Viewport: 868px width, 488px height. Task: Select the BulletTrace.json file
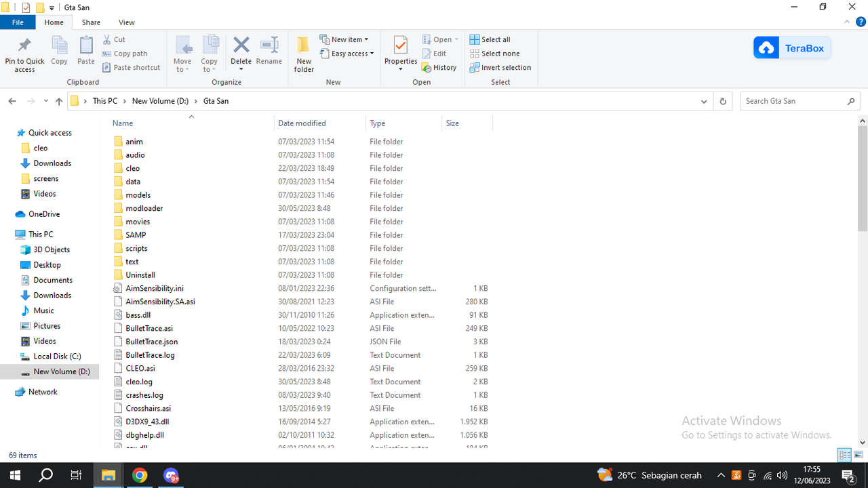pyautogui.click(x=151, y=342)
